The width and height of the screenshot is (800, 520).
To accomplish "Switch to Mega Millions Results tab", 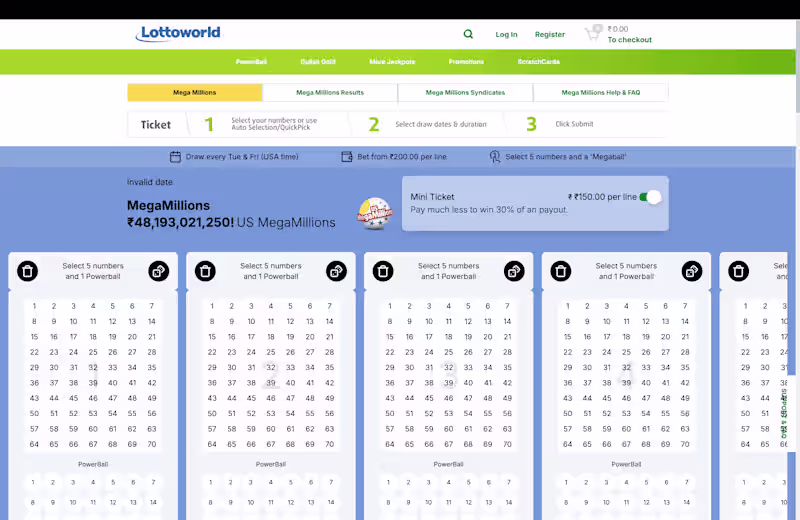I will [x=330, y=92].
